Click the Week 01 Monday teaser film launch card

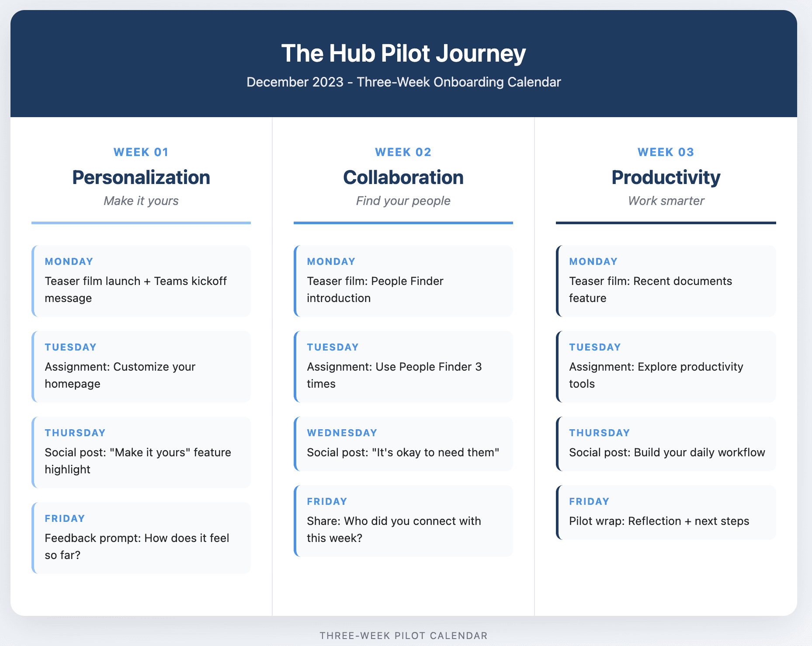[x=141, y=281]
